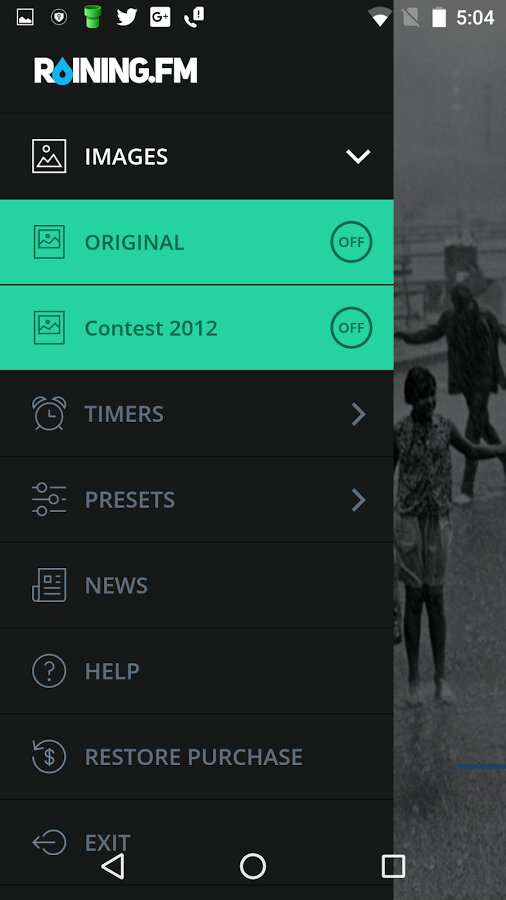This screenshot has height=900, width=506.
Task: Collapse the Images section chevron
Action: [x=358, y=156]
